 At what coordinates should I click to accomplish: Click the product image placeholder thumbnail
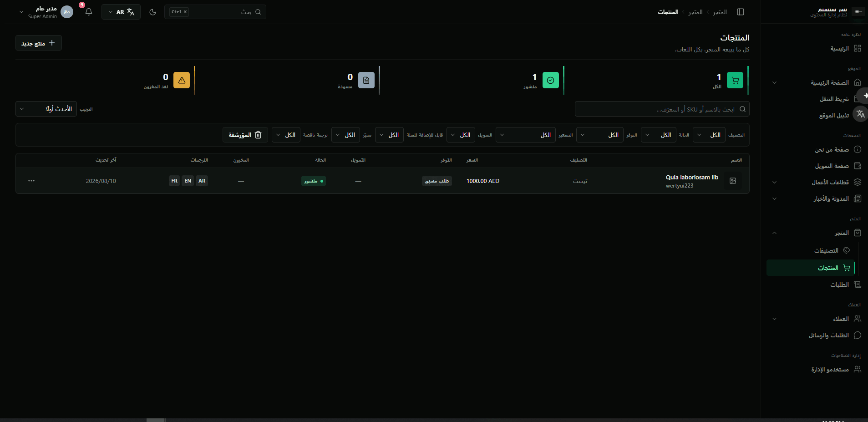(x=733, y=181)
